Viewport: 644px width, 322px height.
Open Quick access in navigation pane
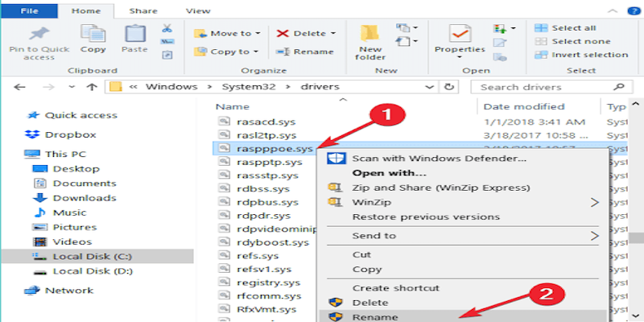[81, 115]
